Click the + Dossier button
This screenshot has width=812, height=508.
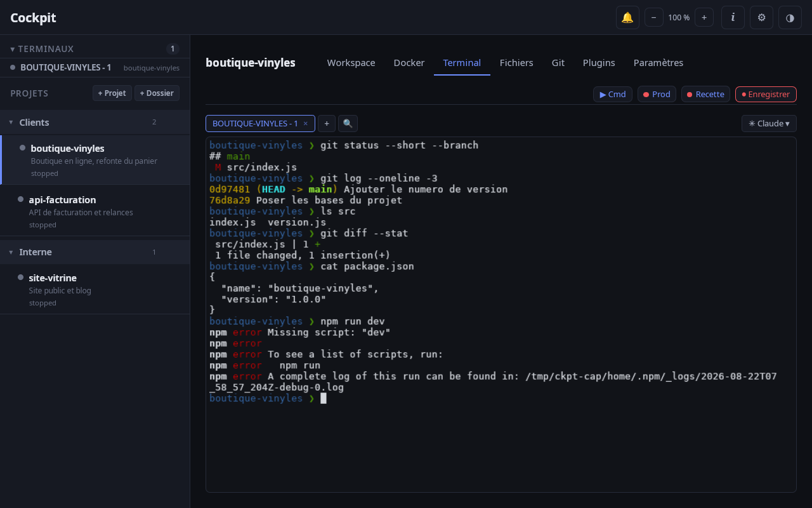coord(157,93)
